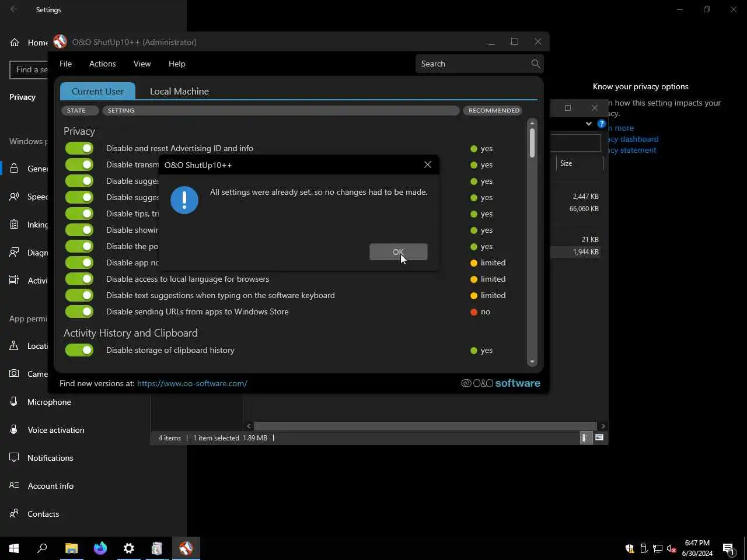Screen dimensions: 747x560
Task: Toggle the 'Disable tips, tri...' setting switch
Action: point(79,213)
